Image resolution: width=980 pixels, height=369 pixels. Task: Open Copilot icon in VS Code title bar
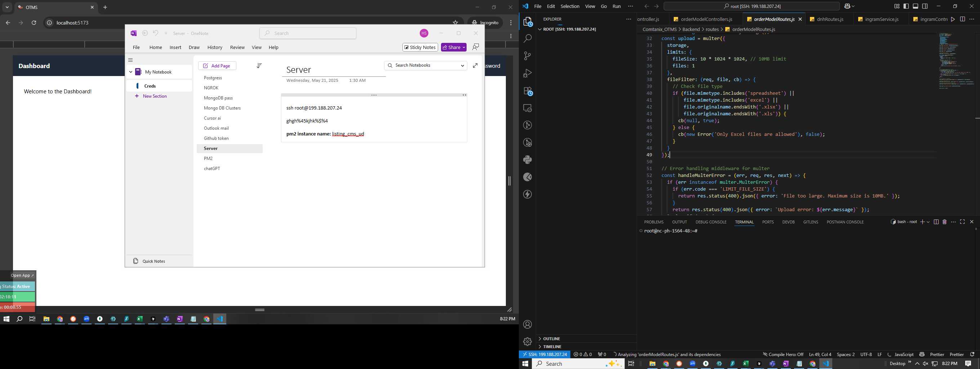point(847,6)
